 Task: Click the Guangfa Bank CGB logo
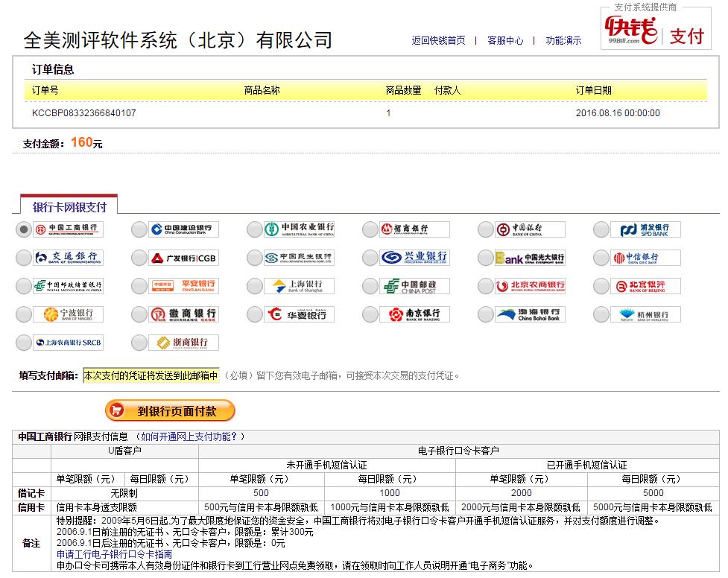(183, 258)
